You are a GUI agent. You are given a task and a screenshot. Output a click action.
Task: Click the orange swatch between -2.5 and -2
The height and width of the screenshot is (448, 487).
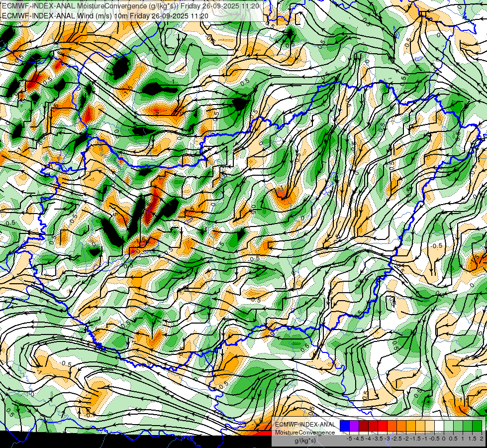coord(401,426)
